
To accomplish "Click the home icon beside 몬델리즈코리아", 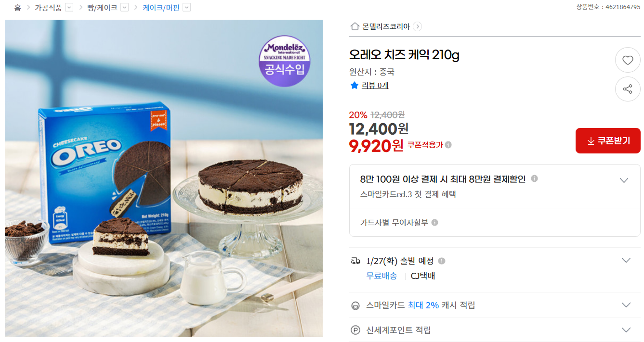I will (x=355, y=26).
